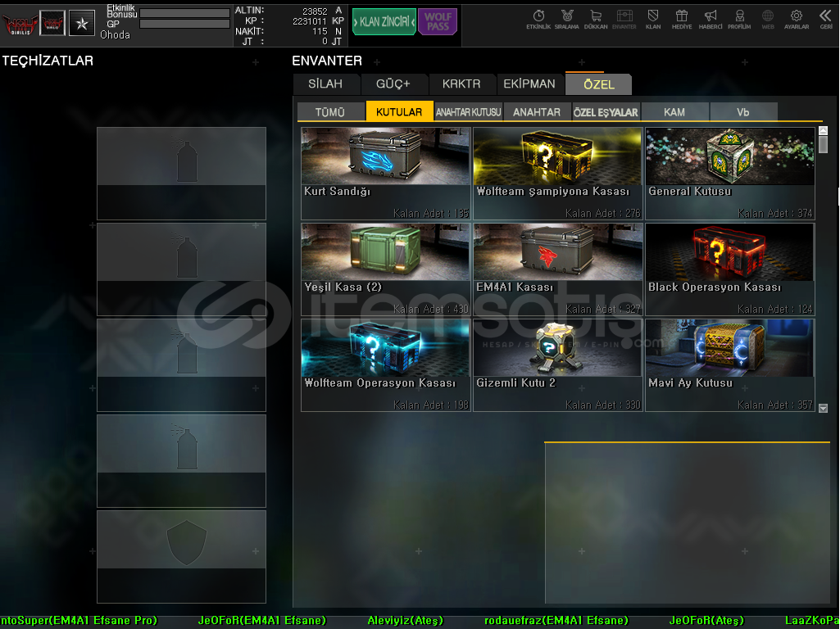Select the Wolfteam Şampiyona Kasası box
840x629 pixels.
coord(558,174)
